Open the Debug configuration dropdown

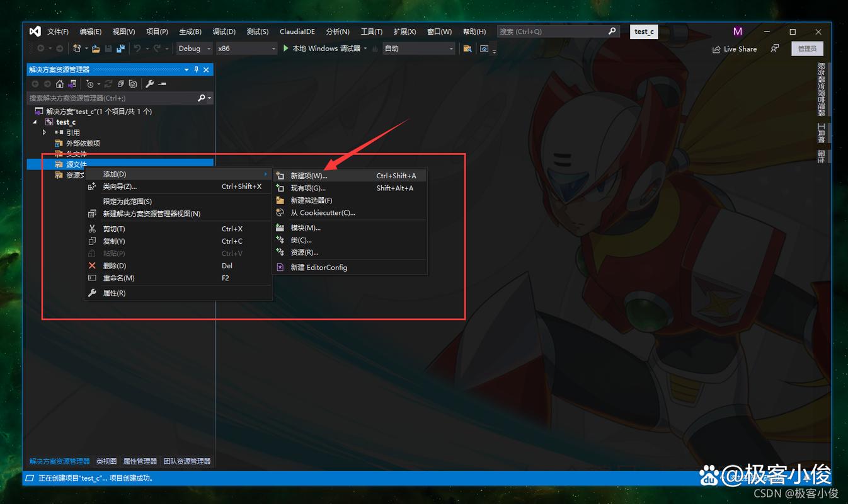tap(193, 48)
